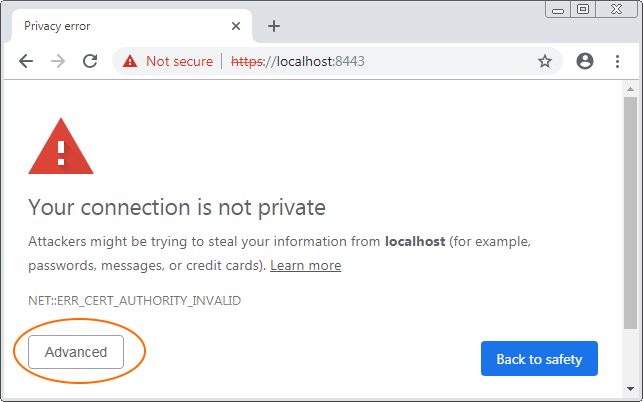Click the scrollbar up arrow
This screenshot has height=402, width=643.
point(630,89)
